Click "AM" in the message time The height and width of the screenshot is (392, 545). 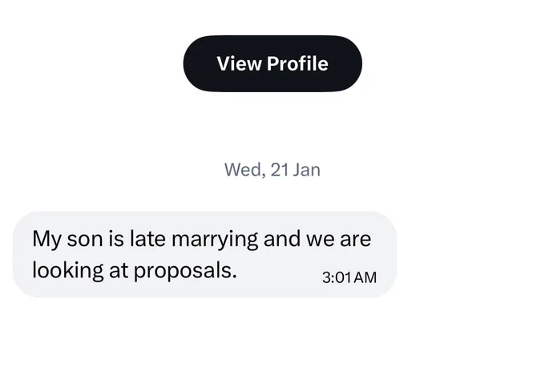click(365, 277)
